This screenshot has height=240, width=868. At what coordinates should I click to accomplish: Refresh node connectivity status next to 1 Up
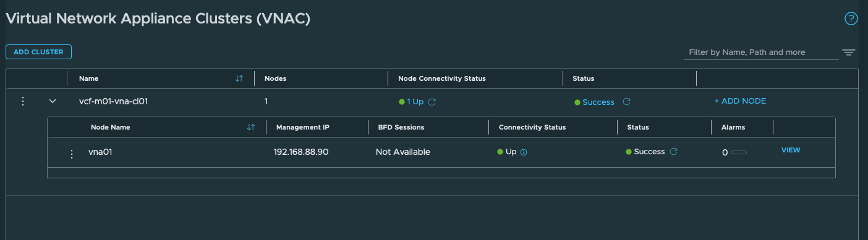(432, 102)
